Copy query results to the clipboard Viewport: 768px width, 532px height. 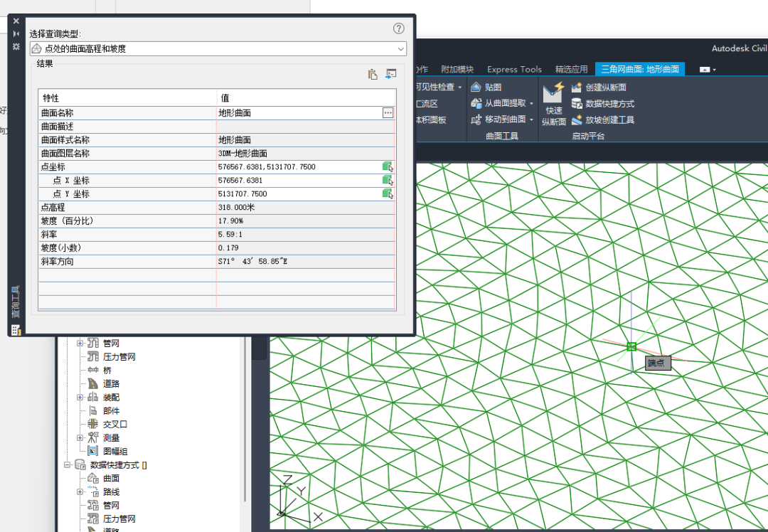coord(373,74)
